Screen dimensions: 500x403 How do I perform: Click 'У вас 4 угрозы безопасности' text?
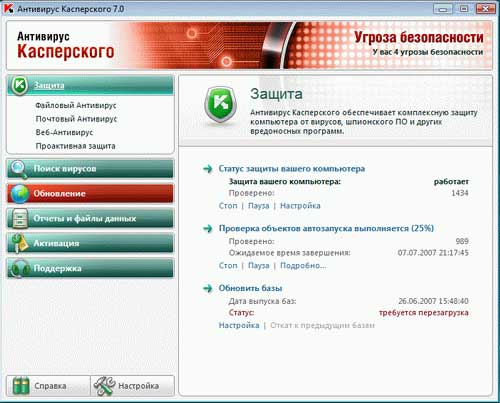click(x=428, y=52)
